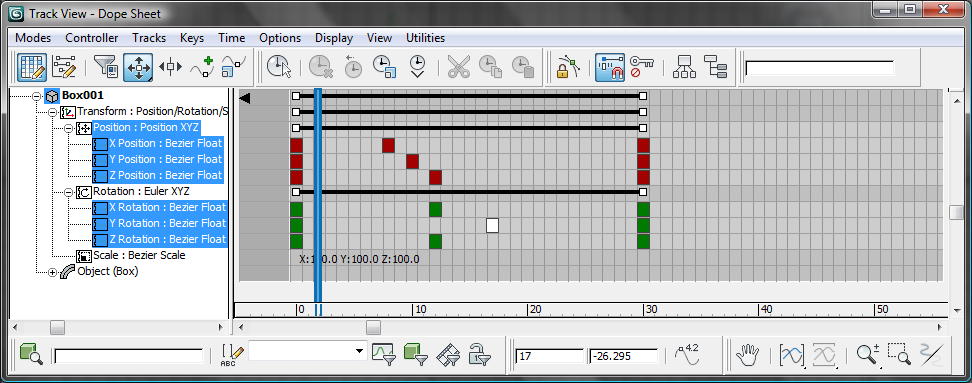Viewport: 972px width, 383px height.
Task: Click the key time field showing 17
Action: tap(549, 356)
